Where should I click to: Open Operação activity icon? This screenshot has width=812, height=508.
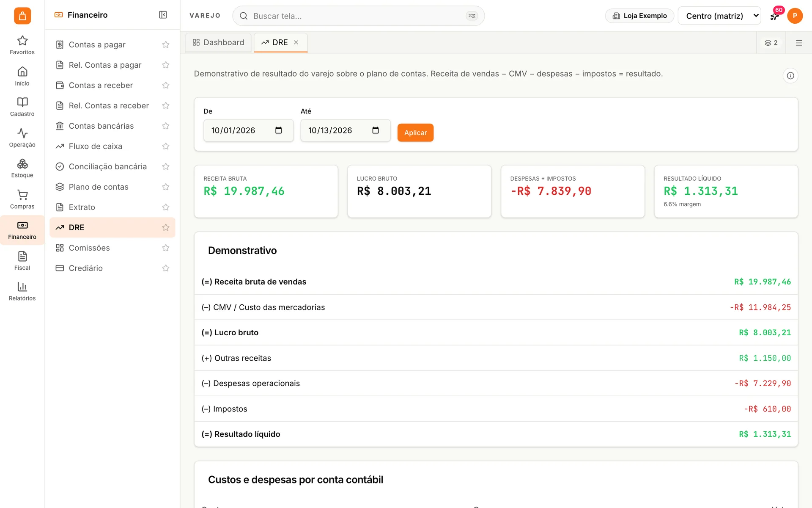pyautogui.click(x=22, y=138)
